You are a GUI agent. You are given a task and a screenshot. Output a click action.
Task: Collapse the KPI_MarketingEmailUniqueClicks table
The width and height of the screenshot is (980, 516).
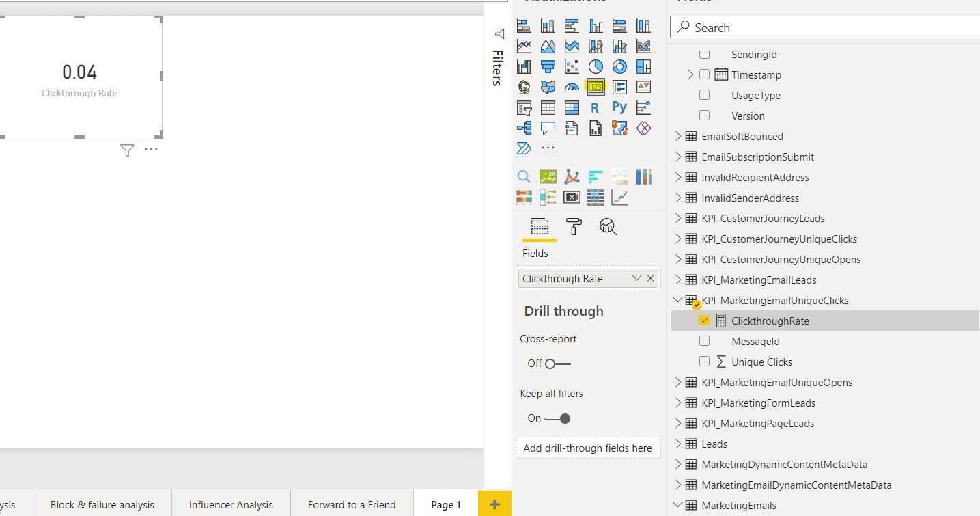point(677,300)
